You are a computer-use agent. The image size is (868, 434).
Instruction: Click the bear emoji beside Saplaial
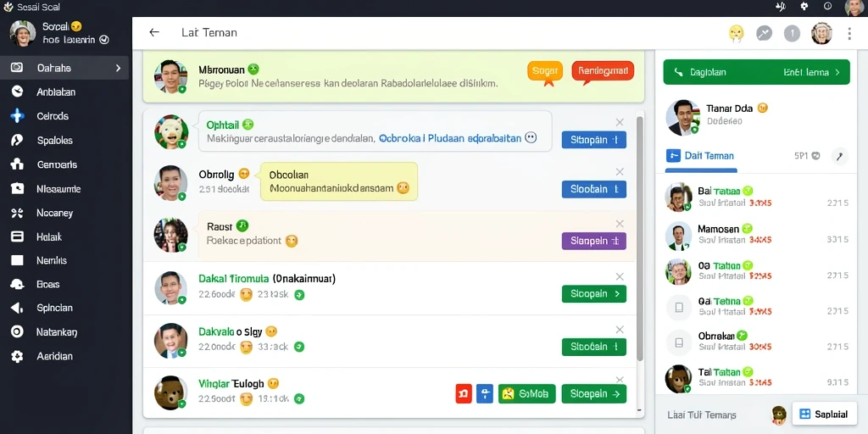click(x=779, y=414)
